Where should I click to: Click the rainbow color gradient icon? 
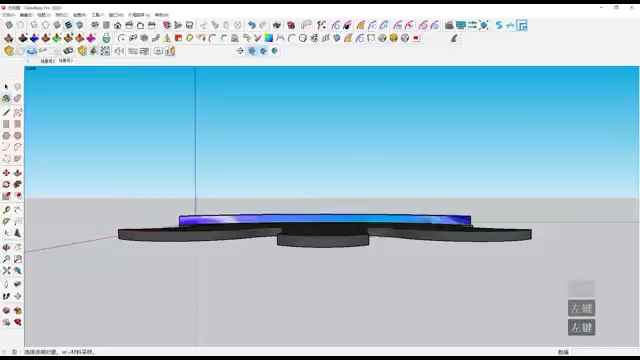269,38
